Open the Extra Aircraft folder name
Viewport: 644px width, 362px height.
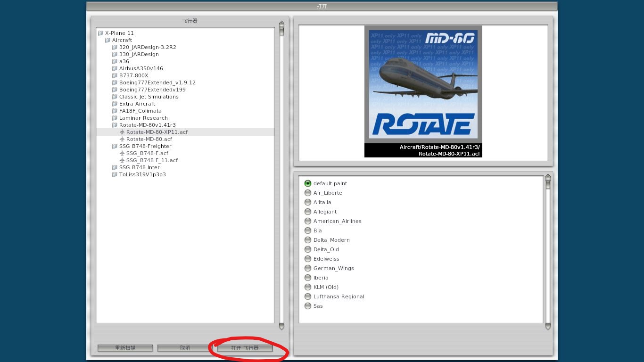point(137,104)
